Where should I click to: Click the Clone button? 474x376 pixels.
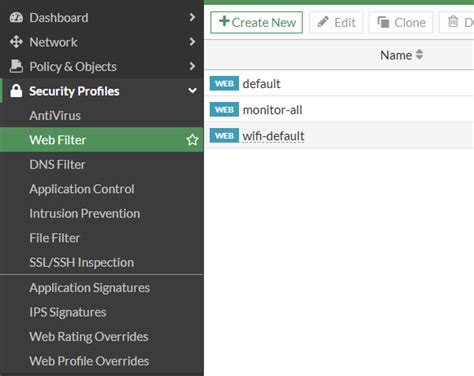click(401, 22)
